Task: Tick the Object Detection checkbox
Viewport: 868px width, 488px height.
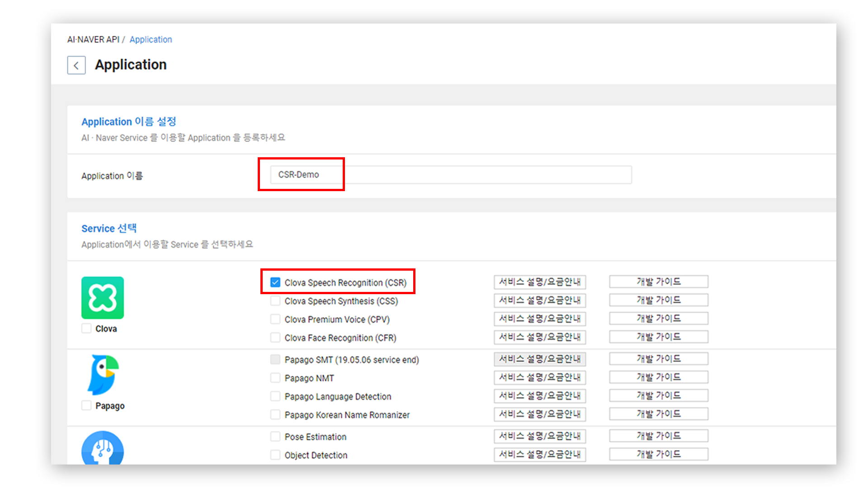Action: pos(275,455)
